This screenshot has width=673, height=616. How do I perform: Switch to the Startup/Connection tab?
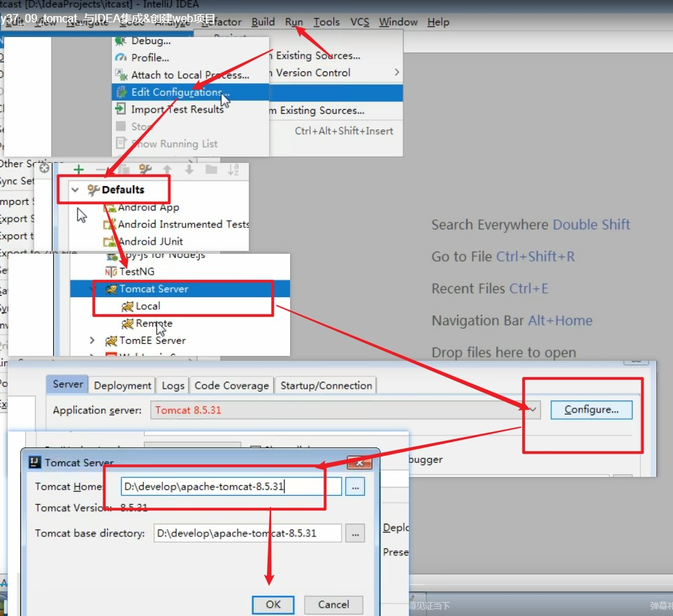326,385
